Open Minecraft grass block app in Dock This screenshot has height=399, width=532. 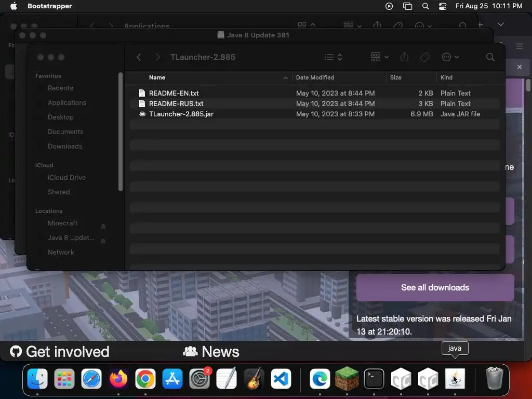347,379
